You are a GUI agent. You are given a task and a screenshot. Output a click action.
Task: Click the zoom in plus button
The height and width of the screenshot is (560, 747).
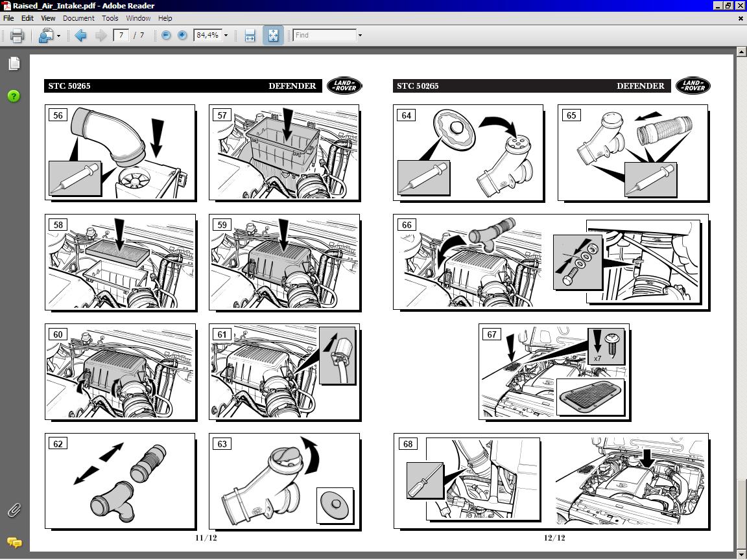182,36
